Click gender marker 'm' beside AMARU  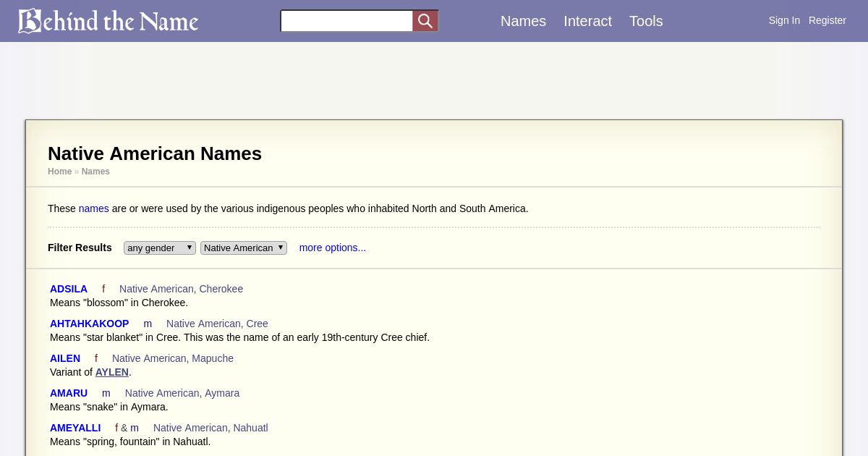pyautogui.click(x=106, y=393)
